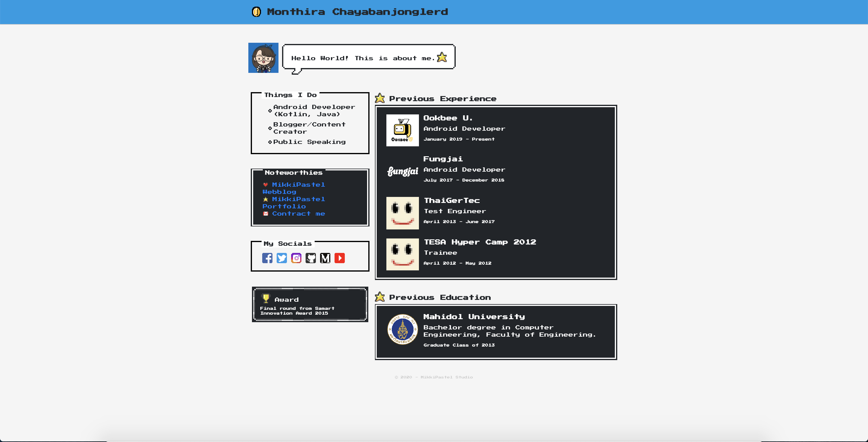
Task: Click 'April 2013 - June 2017' date text
Action: pyautogui.click(x=459, y=222)
